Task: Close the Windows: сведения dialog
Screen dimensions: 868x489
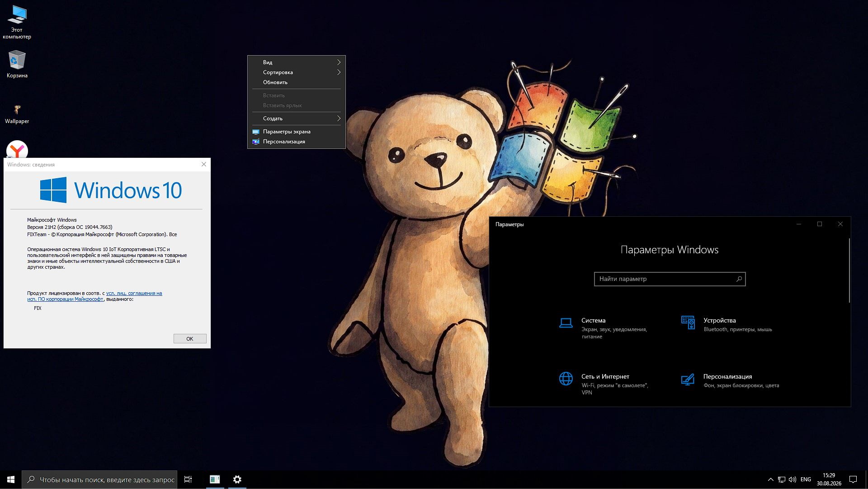Action: click(204, 164)
